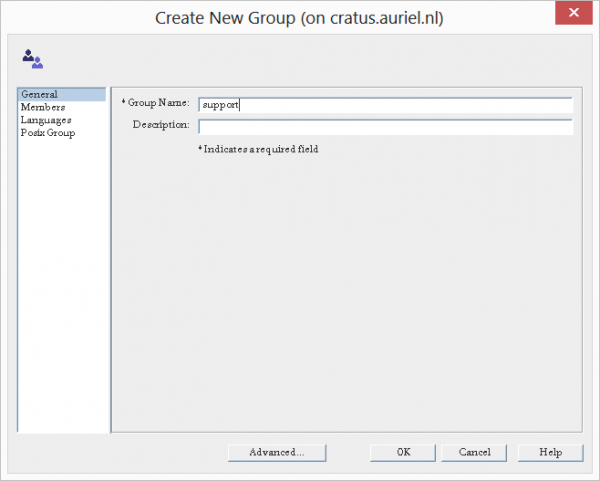Focus the Description text box
The width and height of the screenshot is (600, 481).
click(x=385, y=127)
